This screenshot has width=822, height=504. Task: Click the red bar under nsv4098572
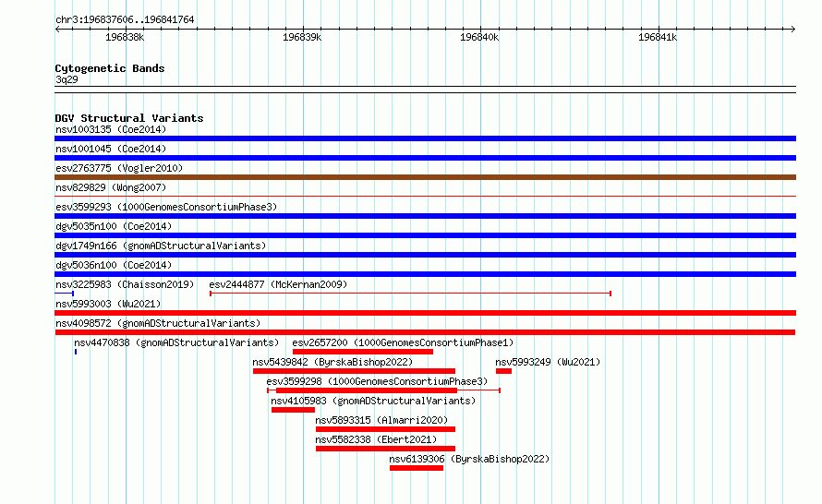point(425,332)
